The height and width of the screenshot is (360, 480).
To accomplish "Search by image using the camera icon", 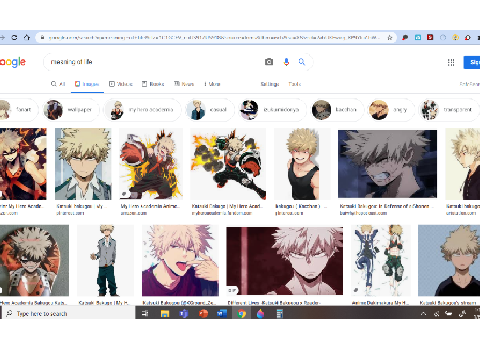I will (269, 62).
